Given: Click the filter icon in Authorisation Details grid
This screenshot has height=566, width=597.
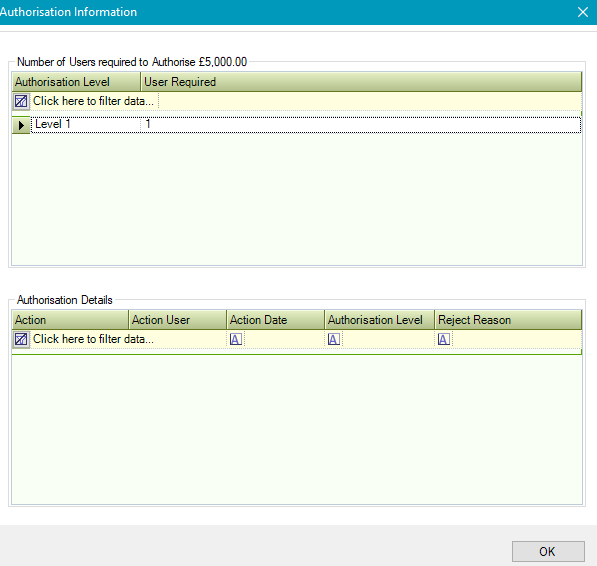Looking at the screenshot, I should 21,339.
